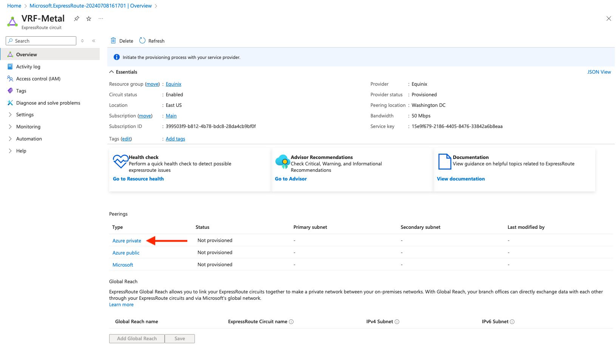
Task: Click the sidebar search magnifier icon
Action: click(x=11, y=41)
